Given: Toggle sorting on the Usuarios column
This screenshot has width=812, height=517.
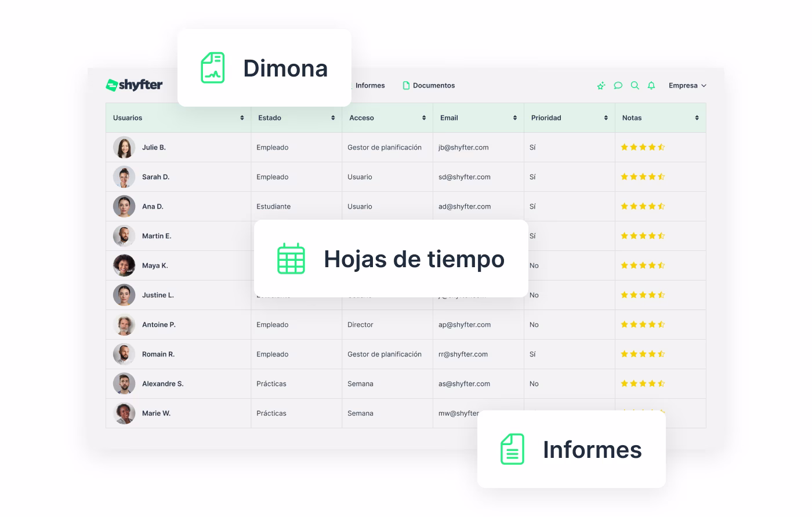Looking at the screenshot, I should coord(242,118).
